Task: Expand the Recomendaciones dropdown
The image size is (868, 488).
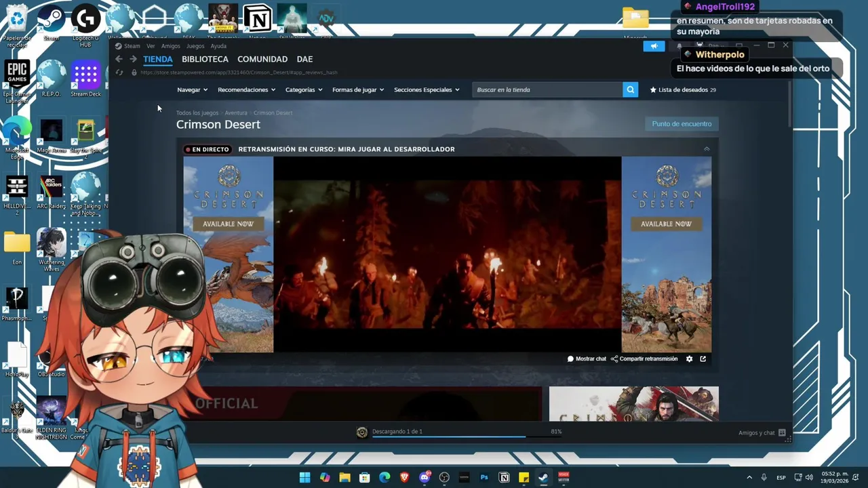Action: tap(246, 89)
